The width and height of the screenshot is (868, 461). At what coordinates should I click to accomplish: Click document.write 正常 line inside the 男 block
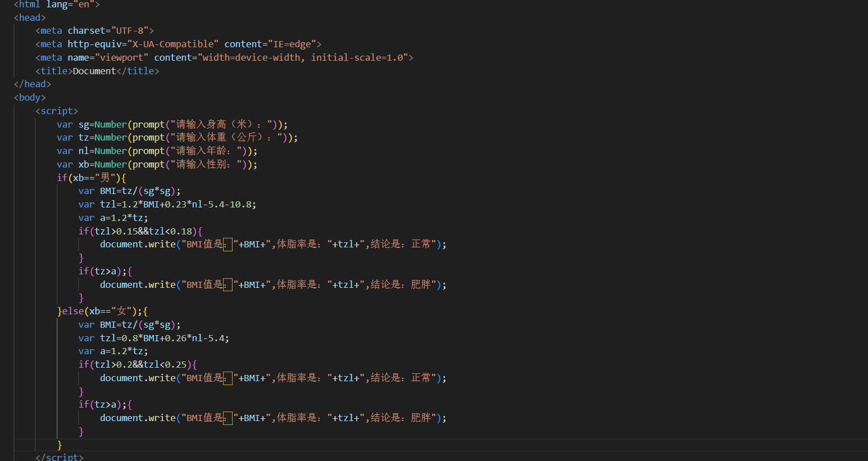(x=273, y=244)
